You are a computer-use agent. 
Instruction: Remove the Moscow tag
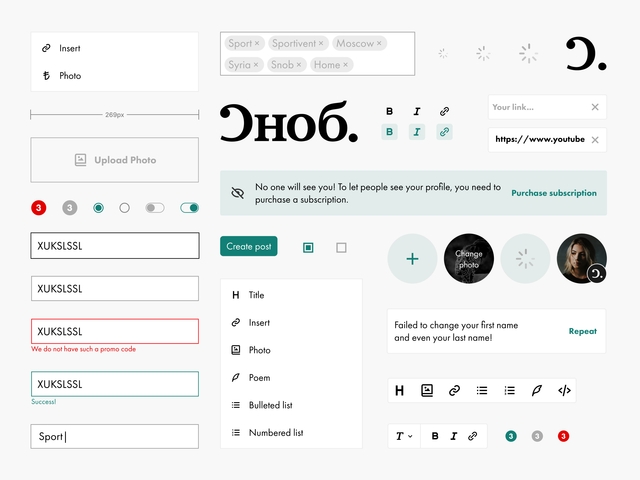click(x=379, y=43)
